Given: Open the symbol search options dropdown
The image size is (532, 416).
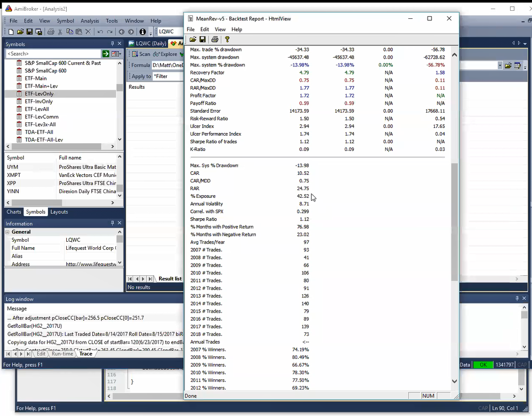Looking at the screenshot, I should pyautogui.click(x=116, y=54).
